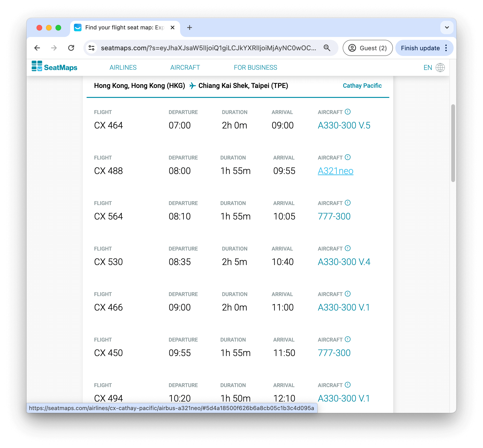Click aircraft info icon for CX 494
The width and height of the screenshot is (483, 448).
(347, 385)
